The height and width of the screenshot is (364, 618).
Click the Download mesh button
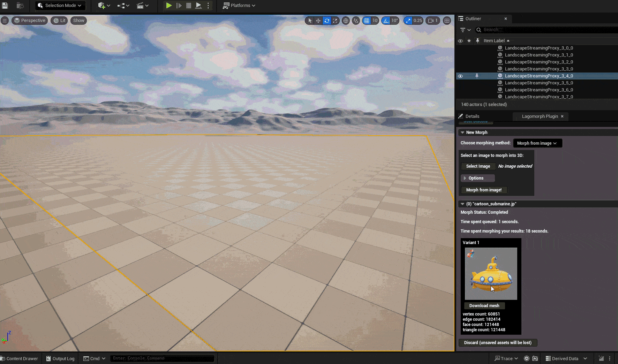[x=484, y=306]
